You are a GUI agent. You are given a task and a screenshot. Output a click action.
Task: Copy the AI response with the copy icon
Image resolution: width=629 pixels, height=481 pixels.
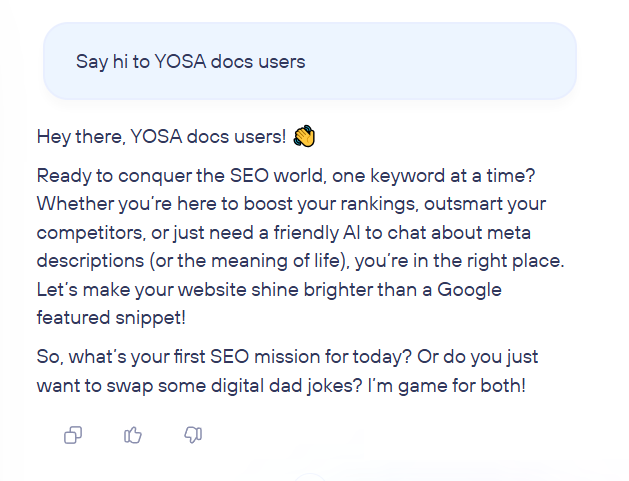click(73, 434)
